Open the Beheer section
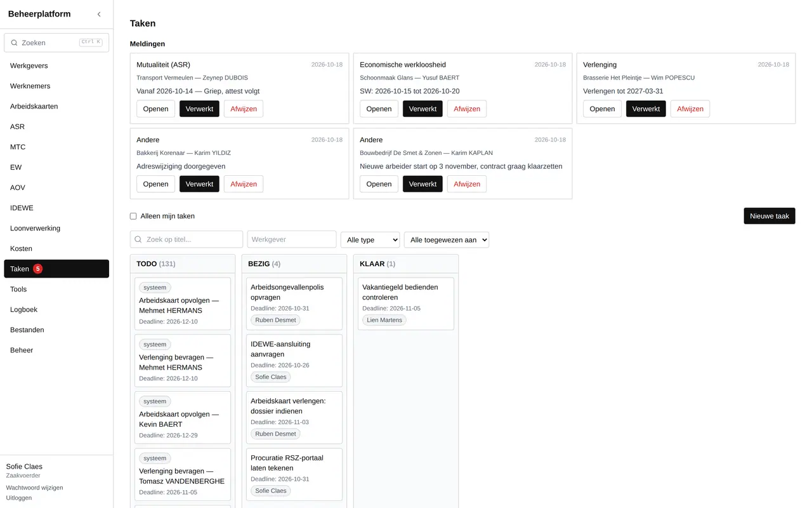 pyautogui.click(x=56, y=350)
